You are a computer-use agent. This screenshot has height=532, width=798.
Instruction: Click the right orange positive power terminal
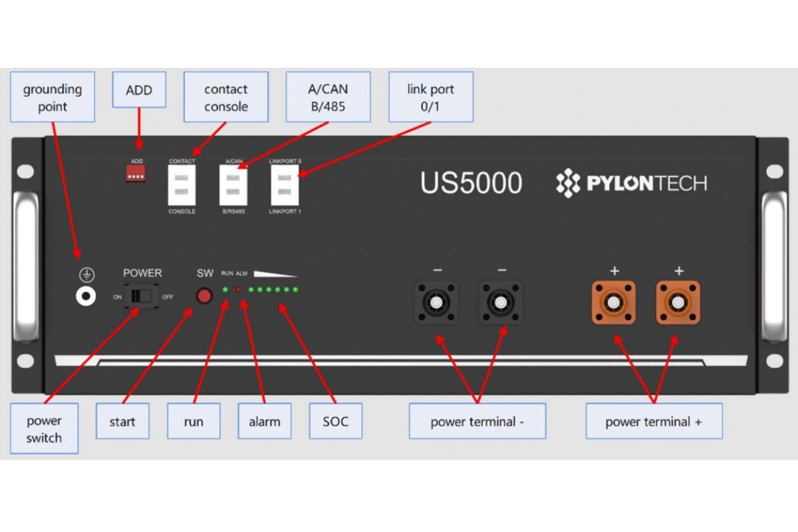[678, 303]
